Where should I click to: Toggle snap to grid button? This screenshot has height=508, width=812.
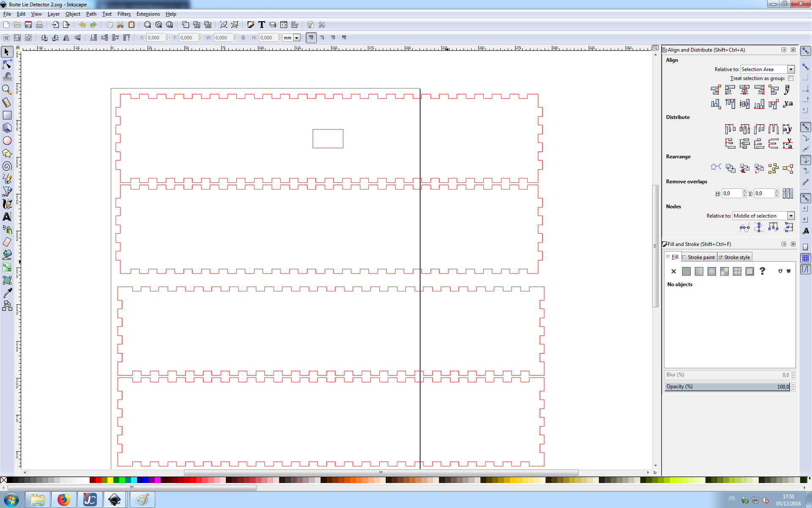[806, 258]
